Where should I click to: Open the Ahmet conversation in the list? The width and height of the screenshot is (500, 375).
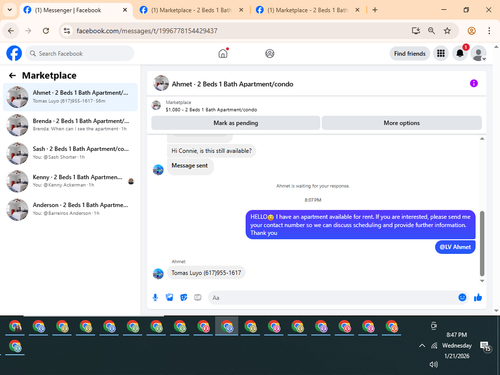point(70,97)
